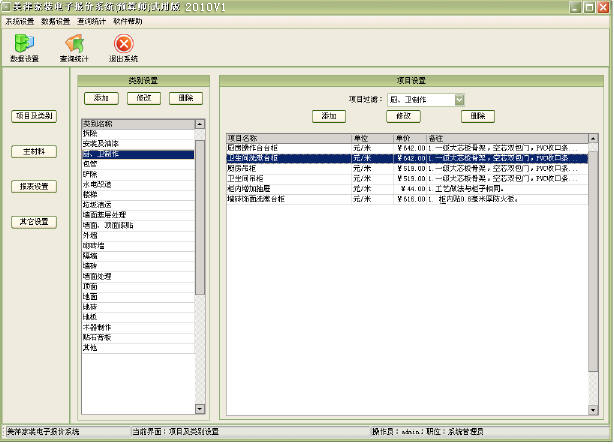Click the project table scrollbar down arrow

595,410
